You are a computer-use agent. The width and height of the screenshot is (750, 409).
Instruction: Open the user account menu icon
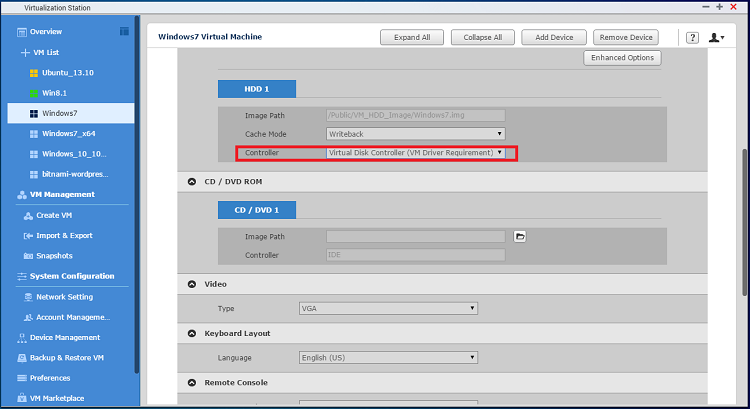pos(716,37)
